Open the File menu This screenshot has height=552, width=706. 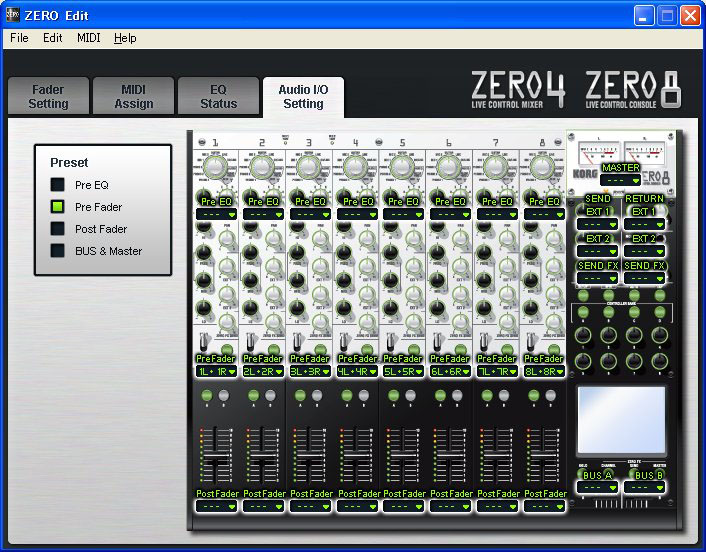click(19, 38)
